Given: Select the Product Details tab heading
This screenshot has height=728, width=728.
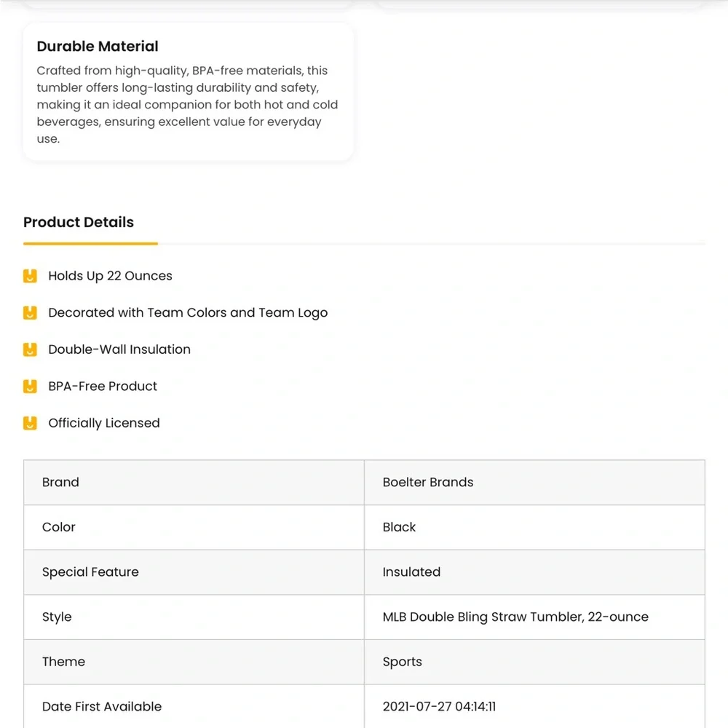Looking at the screenshot, I should 79,222.
